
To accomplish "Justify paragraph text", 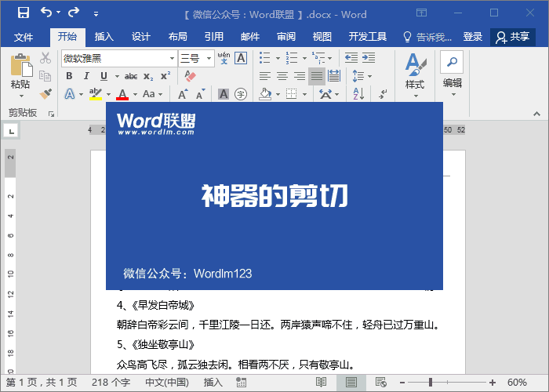I will 317,76.
